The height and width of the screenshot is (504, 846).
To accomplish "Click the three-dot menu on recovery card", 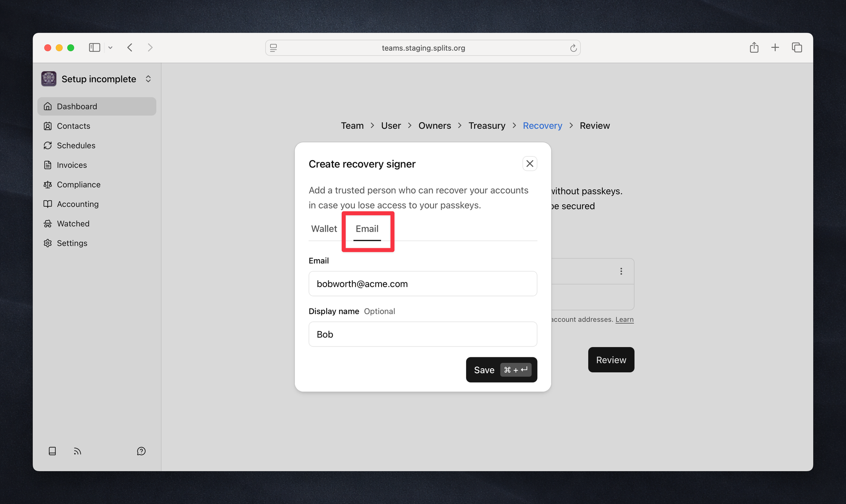I will 621,271.
